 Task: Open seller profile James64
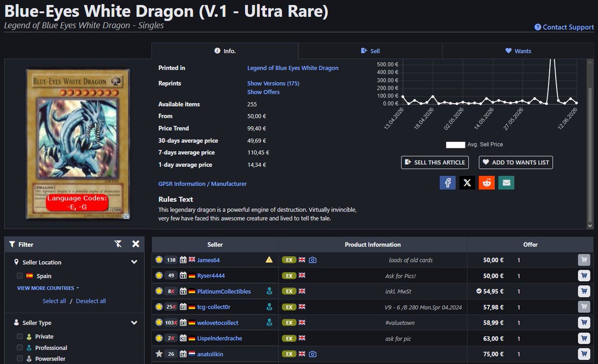click(x=208, y=260)
